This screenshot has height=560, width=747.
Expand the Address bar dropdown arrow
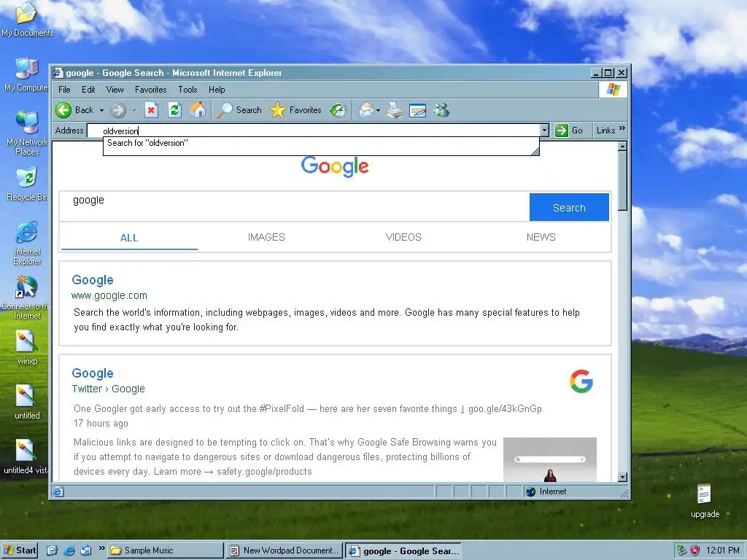click(x=544, y=130)
